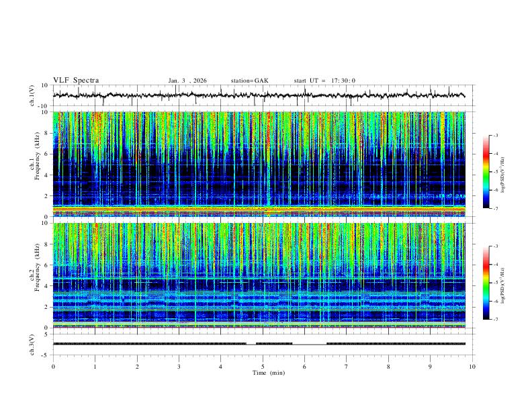Click the ch.1 spectrogram color scale bar
532x411 pixels.
486,172
